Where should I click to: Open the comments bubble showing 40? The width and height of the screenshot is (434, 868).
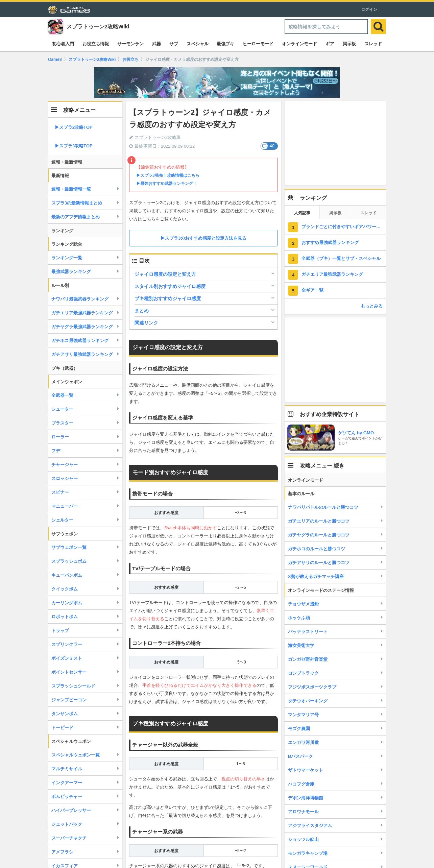pyautogui.click(x=269, y=146)
